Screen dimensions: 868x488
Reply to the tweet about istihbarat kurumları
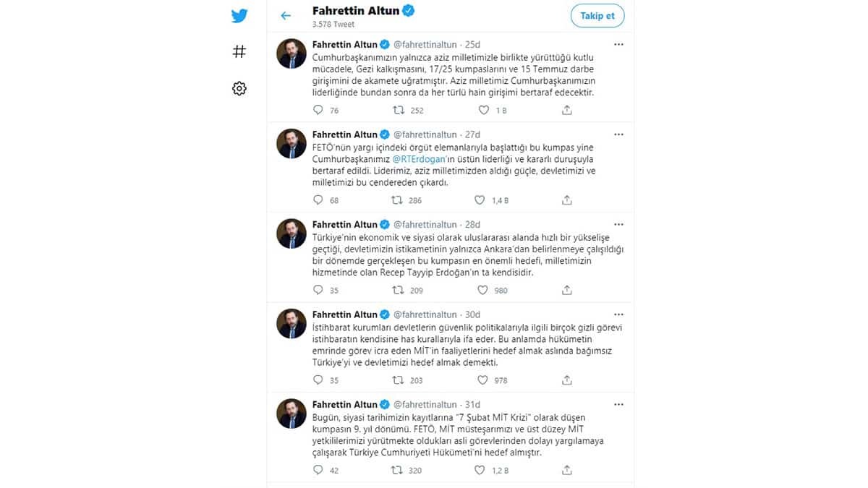pos(316,380)
